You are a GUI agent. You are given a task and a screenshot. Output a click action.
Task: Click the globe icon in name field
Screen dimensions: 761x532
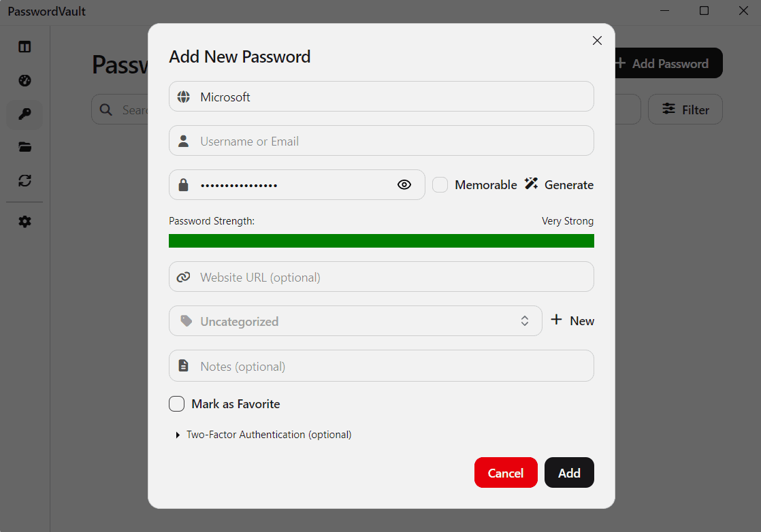(x=184, y=97)
